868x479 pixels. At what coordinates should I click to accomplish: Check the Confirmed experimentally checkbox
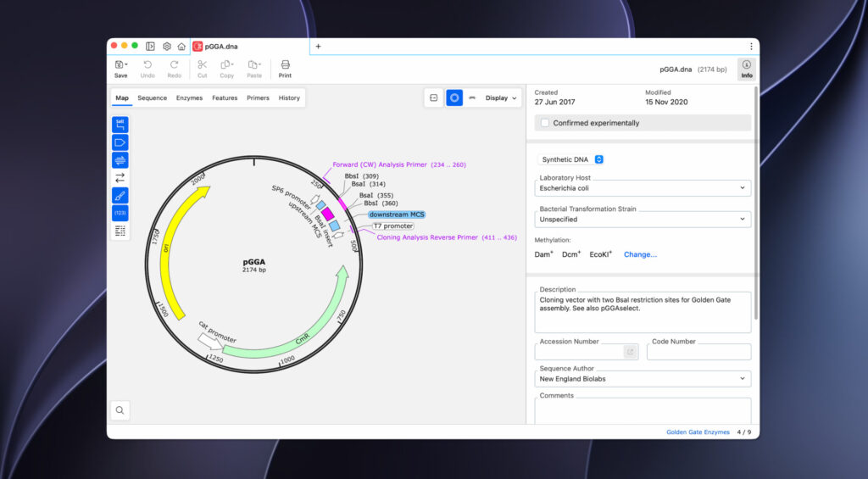click(x=545, y=123)
